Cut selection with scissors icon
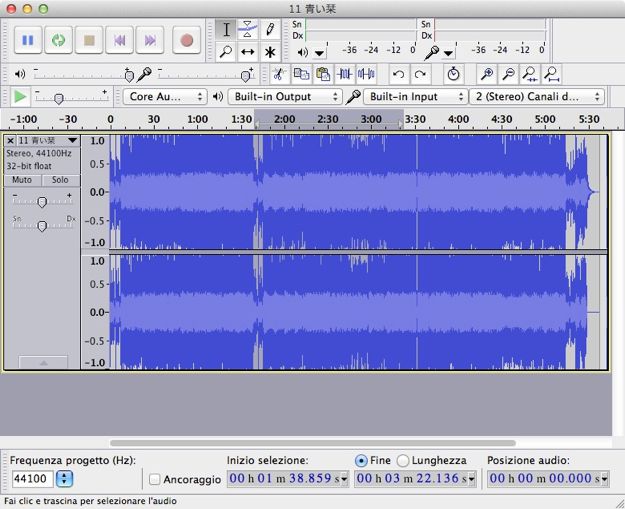This screenshot has width=625, height=509. coord(279,74)
